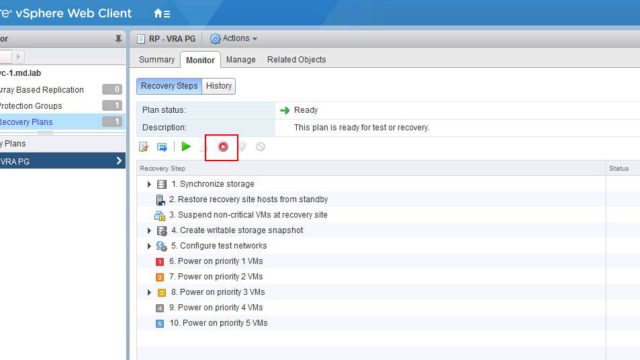Click the Synchronize storage step icon
Viewport: 640px width, 360px height.
pyautogui.click(x=162, y=184)
